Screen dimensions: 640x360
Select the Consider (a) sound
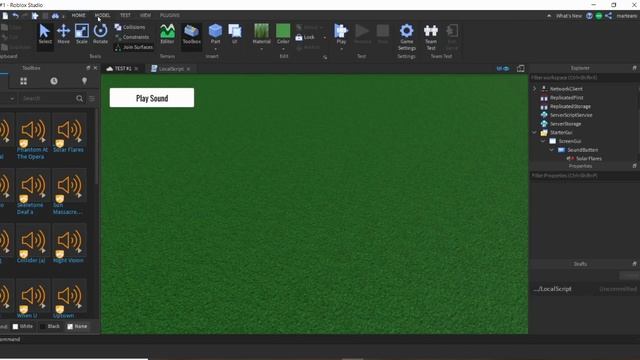[33, 244]
